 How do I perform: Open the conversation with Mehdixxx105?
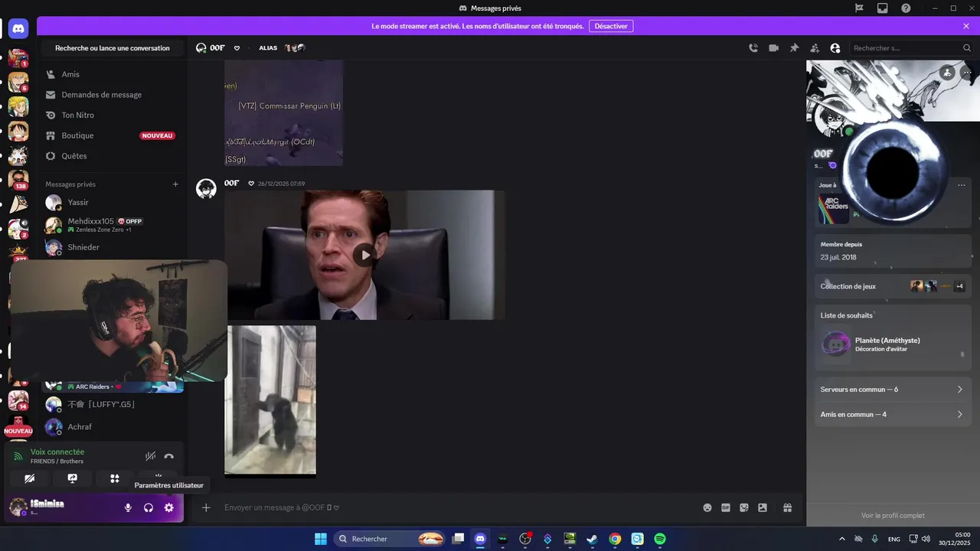coord(113,225)
